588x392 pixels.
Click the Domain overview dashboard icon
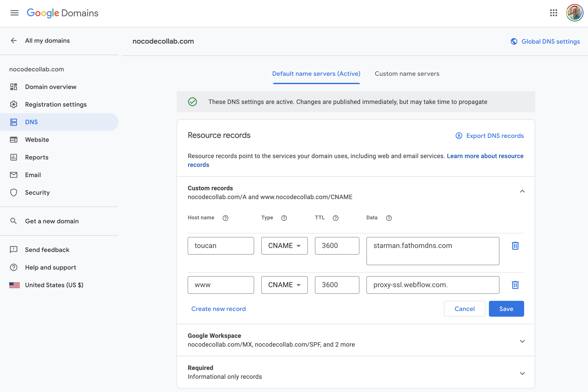point(13,87)
